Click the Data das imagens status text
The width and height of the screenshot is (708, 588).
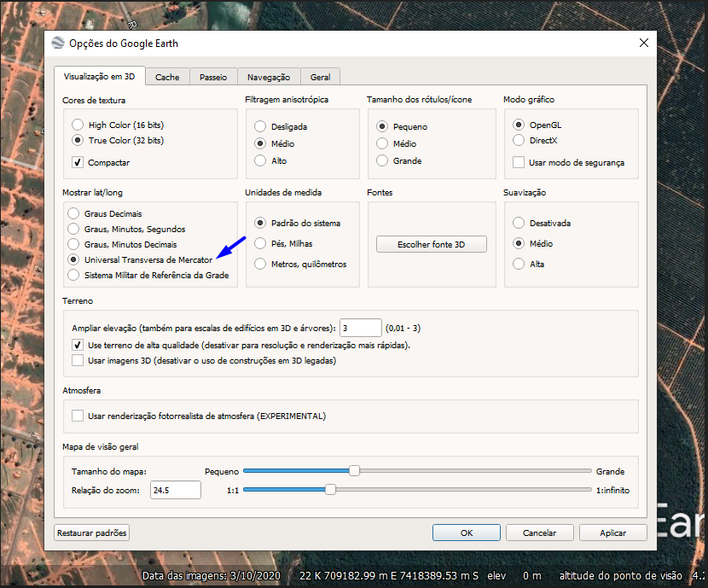(x=212, y=576)
